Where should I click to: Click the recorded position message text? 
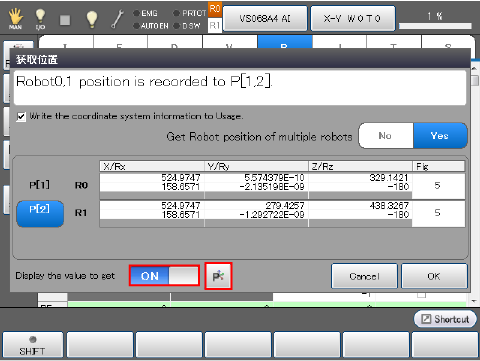pos(144,82)
